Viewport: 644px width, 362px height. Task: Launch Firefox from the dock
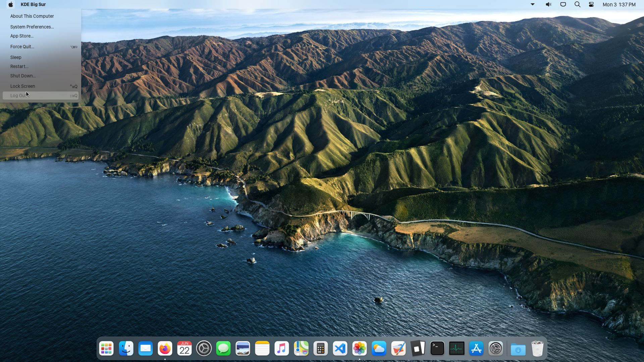165,348
